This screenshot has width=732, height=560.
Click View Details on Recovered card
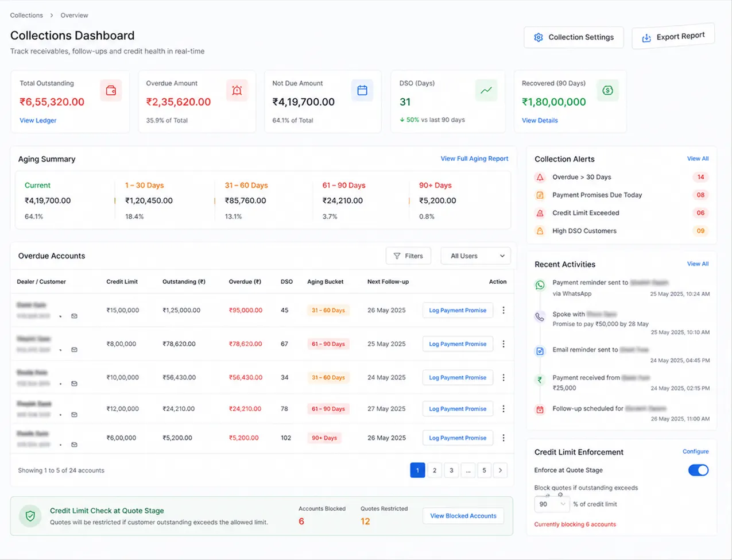pyautogui.click(x=540, y=121)
